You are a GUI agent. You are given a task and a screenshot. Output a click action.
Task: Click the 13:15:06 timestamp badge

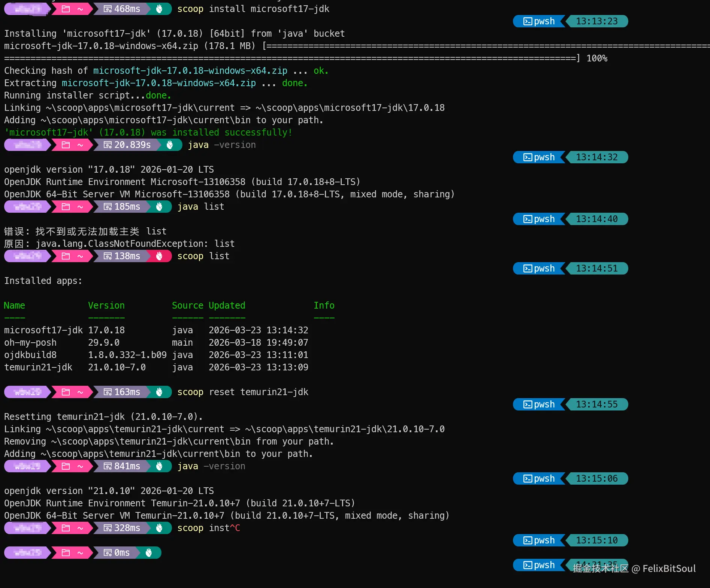(x=597, y=479)
